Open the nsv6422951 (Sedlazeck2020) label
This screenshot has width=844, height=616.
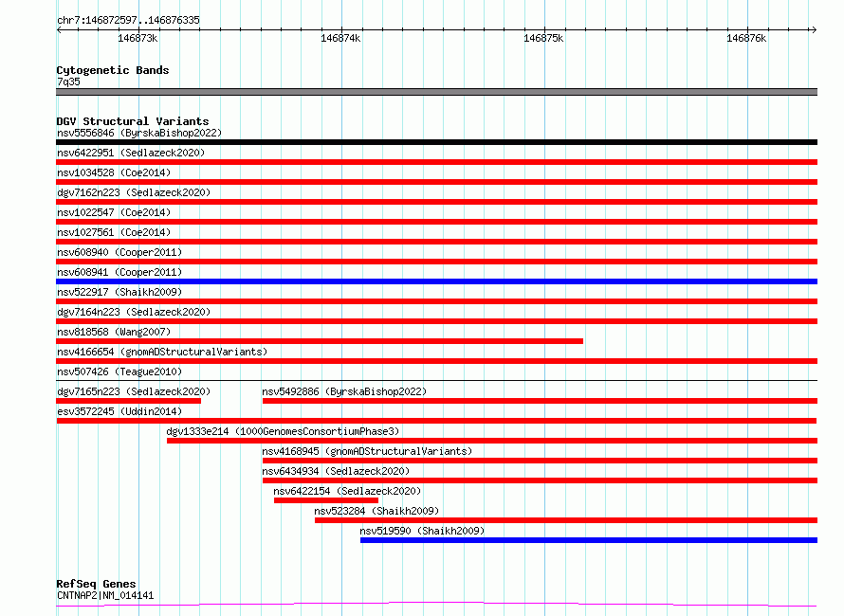coord(131,153)
